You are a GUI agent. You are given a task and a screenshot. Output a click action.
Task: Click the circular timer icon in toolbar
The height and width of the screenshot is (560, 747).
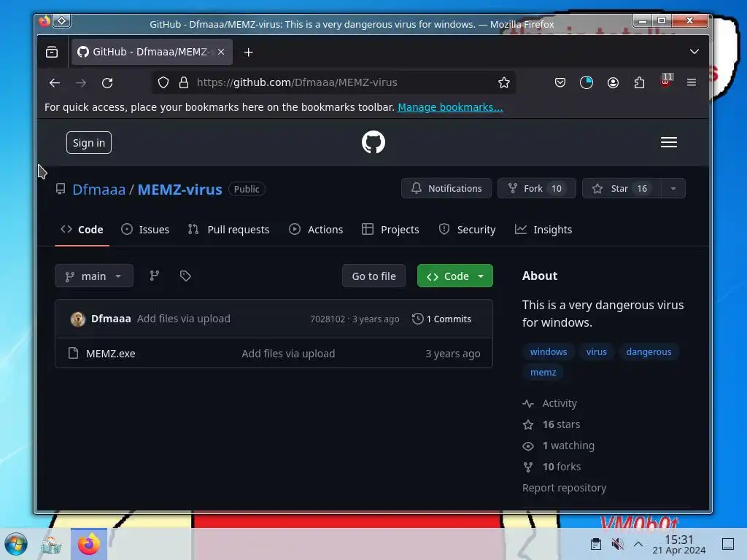(x=586, y=83)
